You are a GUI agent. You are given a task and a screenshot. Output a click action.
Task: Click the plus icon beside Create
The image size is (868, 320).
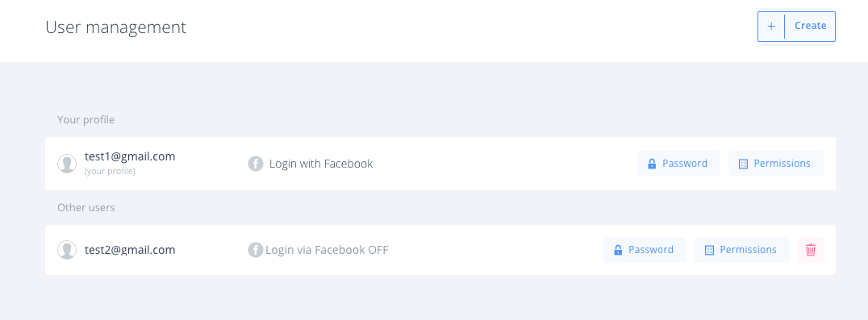point(771,26)
